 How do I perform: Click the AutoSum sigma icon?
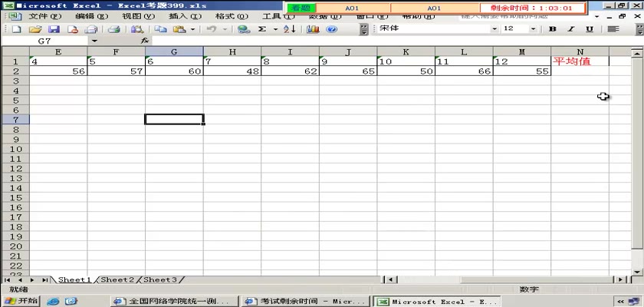(x=262, y=29)
